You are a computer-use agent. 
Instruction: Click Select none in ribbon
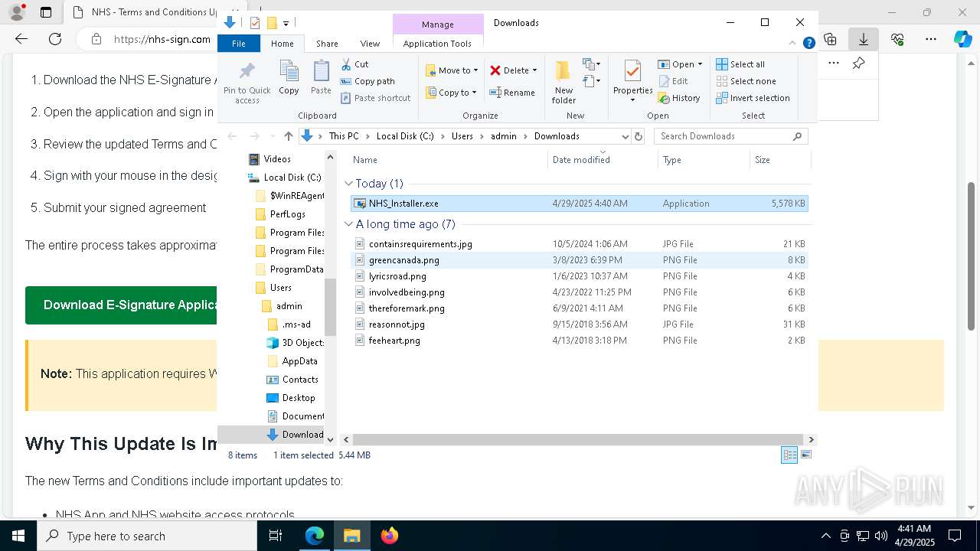[x=746, y=81]
